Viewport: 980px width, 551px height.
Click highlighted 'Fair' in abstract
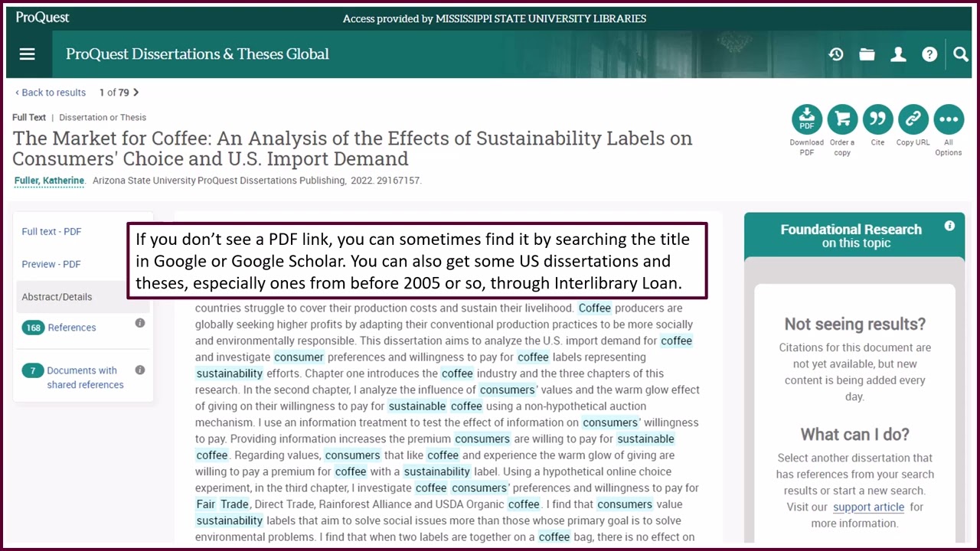206,504
